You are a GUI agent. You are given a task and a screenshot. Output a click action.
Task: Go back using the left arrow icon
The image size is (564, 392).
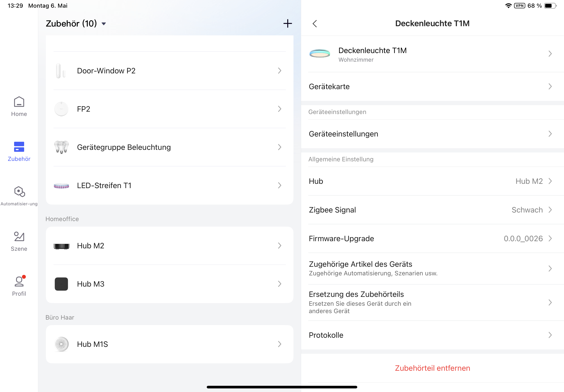[x=315, y=24]
